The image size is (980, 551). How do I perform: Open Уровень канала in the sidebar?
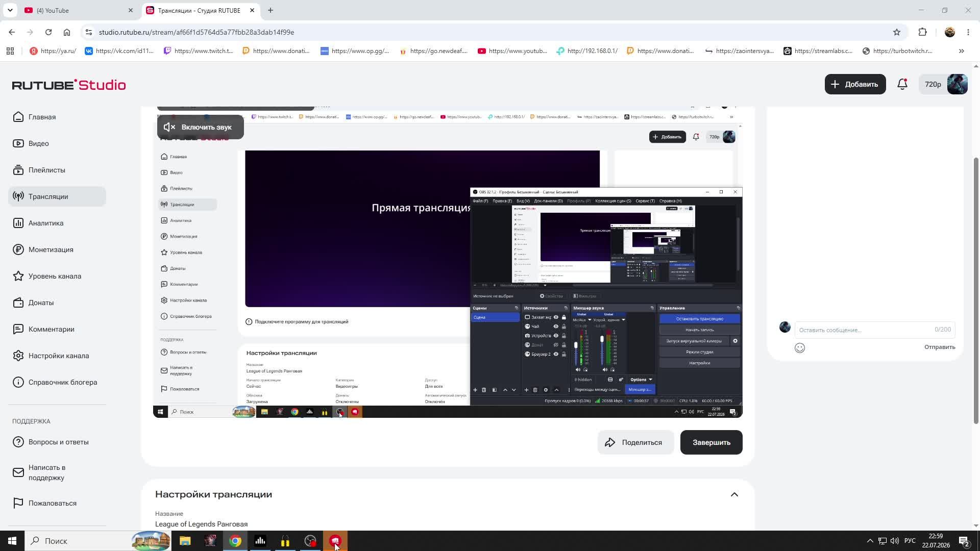click(57, 276)
